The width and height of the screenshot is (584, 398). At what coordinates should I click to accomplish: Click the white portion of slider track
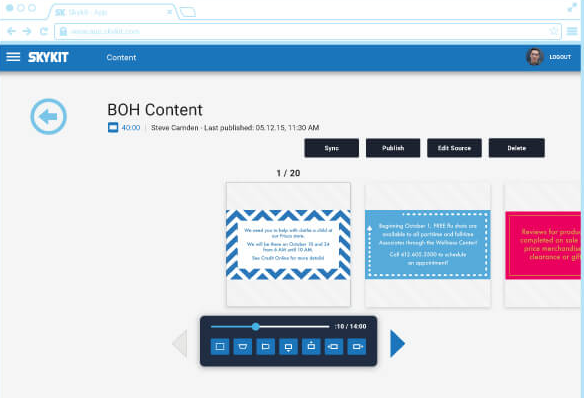[294, 327]
